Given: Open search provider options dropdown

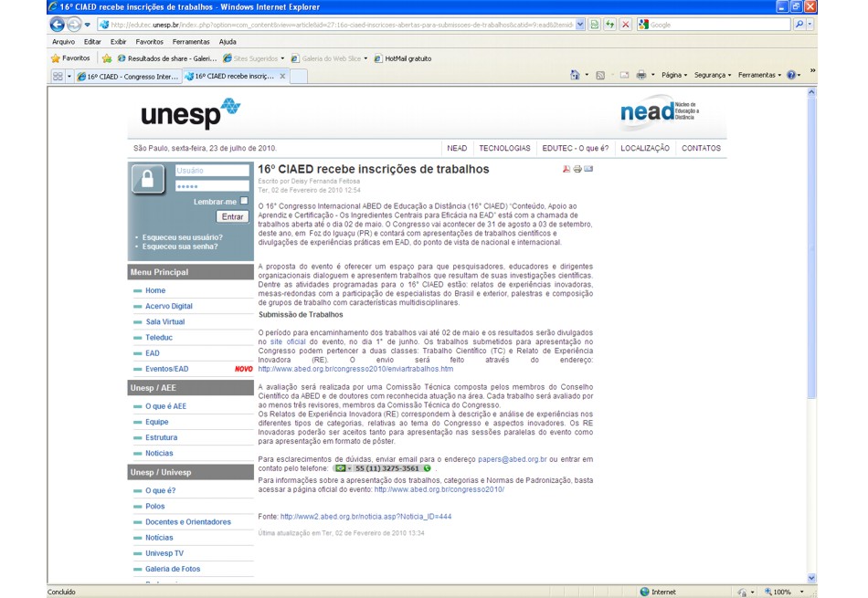Looking at the screenshot, I should point(810,25).
